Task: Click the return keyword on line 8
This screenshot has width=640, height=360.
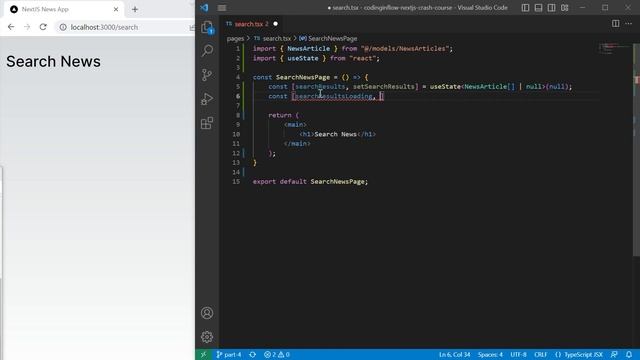Action: tap(280, 115)
